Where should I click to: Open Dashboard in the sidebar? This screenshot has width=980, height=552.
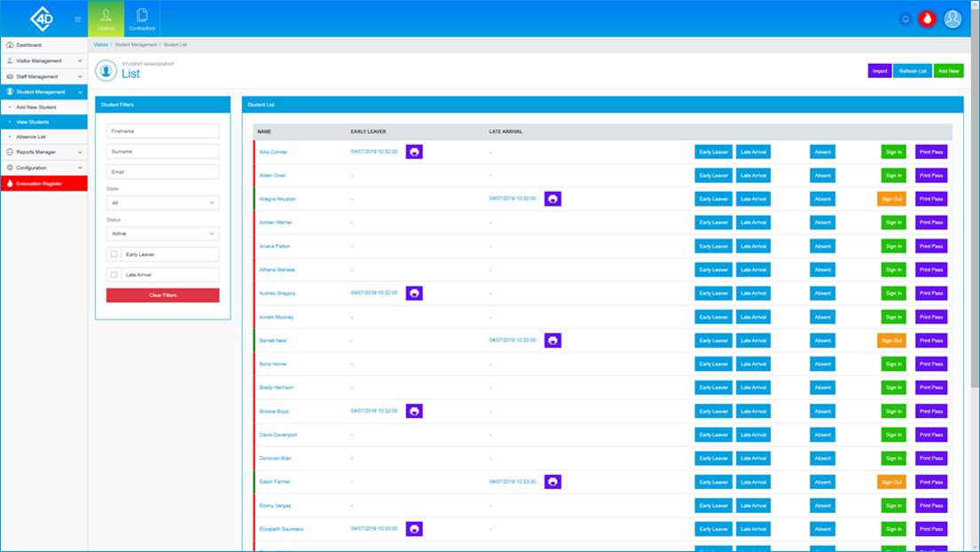[43, 45]
